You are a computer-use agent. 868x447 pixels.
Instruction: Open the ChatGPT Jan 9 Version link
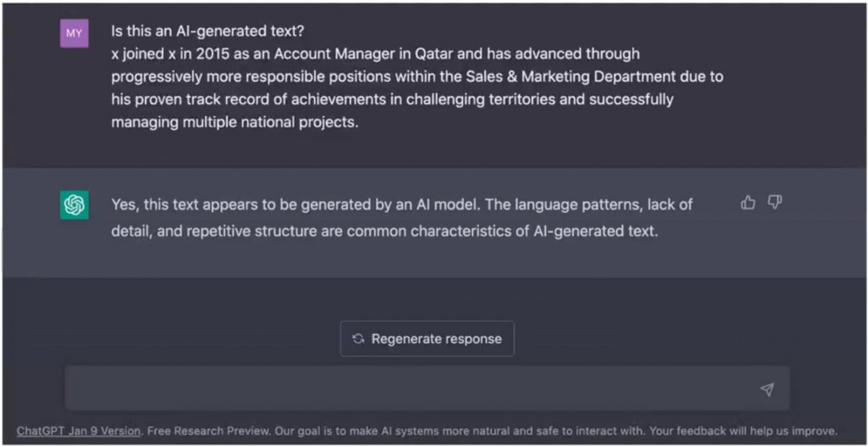click(x=79, y=431)
